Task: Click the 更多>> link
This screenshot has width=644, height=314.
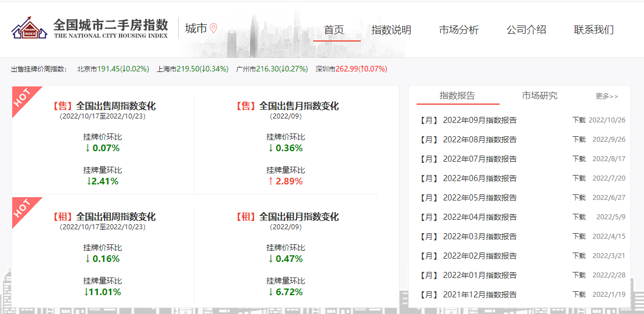Action: (x=606, y=96)
